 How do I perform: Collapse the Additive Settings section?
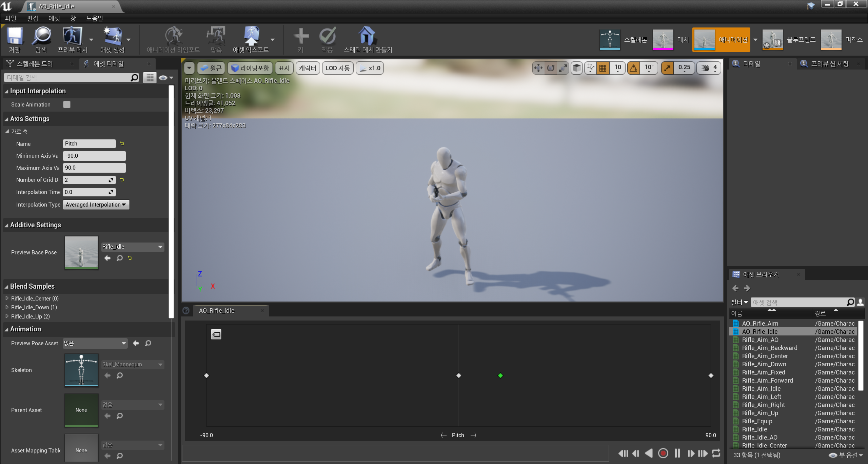click(6, 225)
